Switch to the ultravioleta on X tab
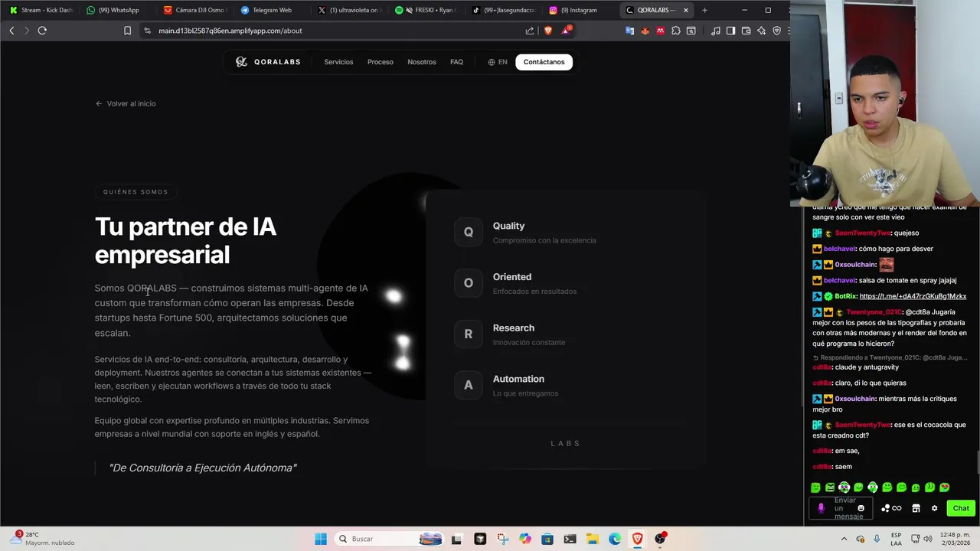This screenshot has height=551, width=980. coord(349,10)
